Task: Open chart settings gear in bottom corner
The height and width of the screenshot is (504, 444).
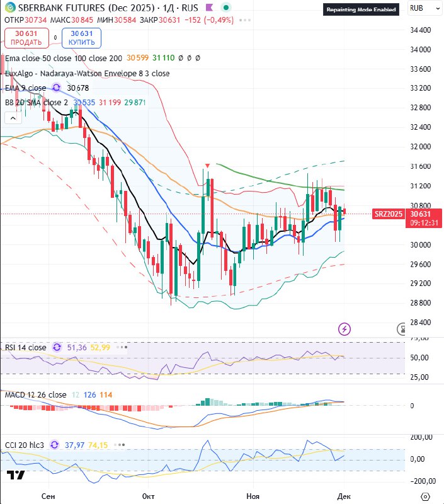Action: (x=426, y=496)
